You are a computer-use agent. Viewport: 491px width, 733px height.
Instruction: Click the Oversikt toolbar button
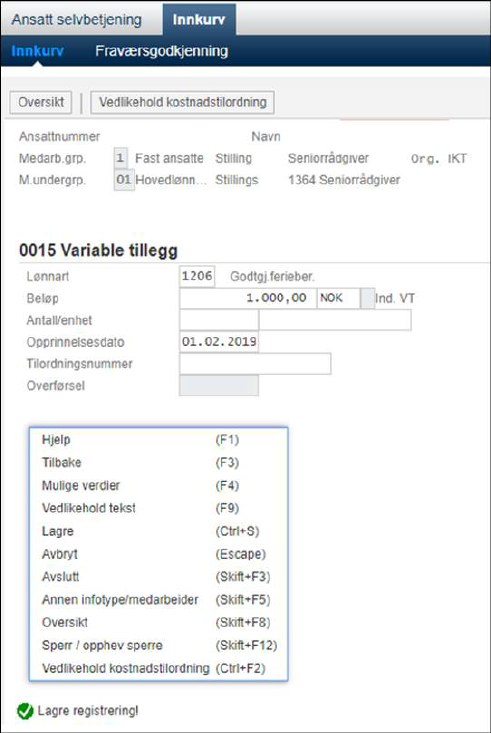click(x=41, y=102)
